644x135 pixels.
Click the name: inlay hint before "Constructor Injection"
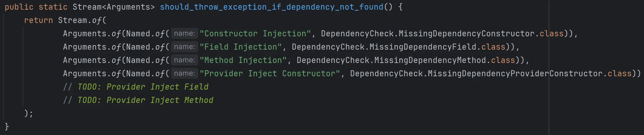pos(184,34)
